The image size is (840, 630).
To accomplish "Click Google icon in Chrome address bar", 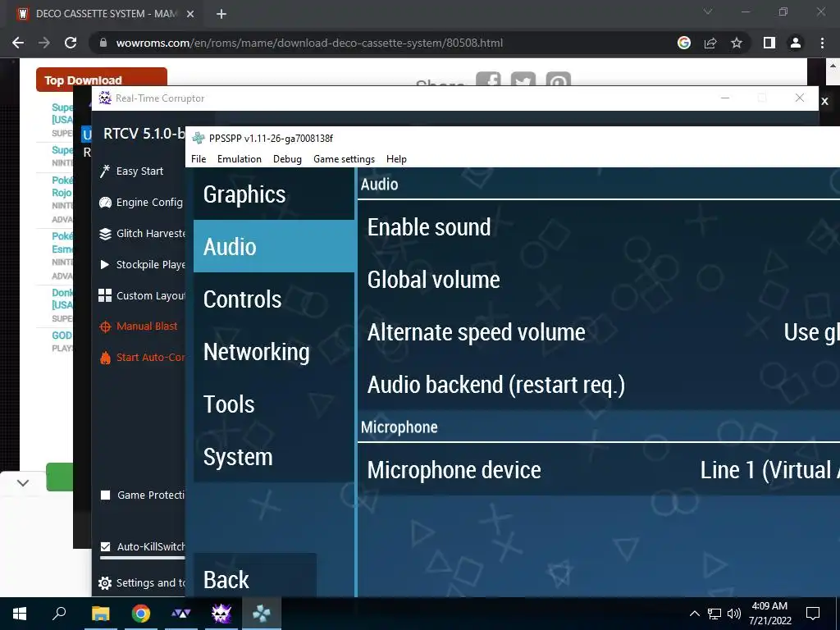I will click(x=684, y=43).
